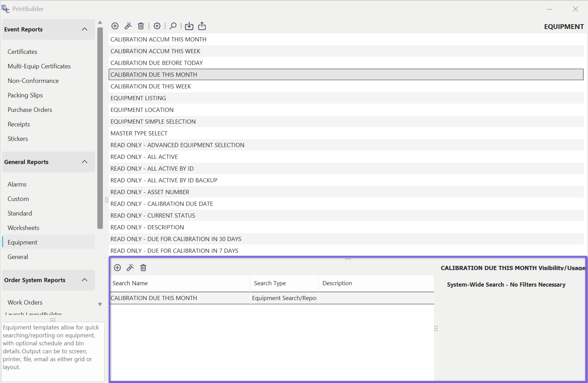The image size is (588, 383).
Task: Click the edit wand icon in top toolbar
Action: pyautogui.click(x=128, y=26)
